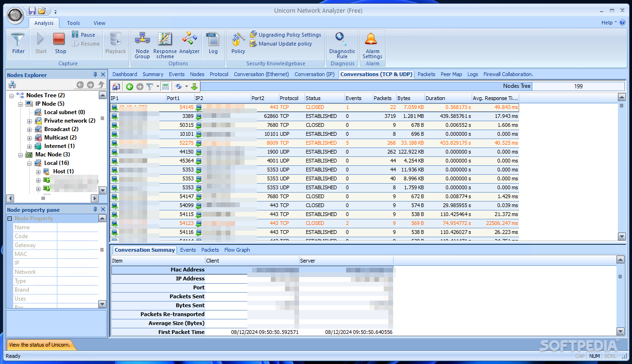Switch to Flow Graph bottom tab
This screenshot has height=364, width=632.
tap(237, 250)
